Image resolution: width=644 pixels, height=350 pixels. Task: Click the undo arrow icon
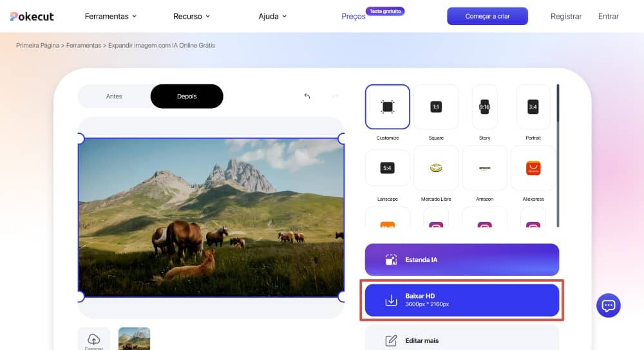pos(307,96)
